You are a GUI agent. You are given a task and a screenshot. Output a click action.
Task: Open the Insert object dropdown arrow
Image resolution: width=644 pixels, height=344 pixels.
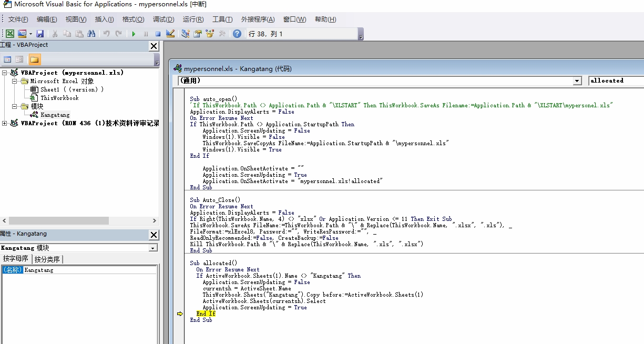30,34
